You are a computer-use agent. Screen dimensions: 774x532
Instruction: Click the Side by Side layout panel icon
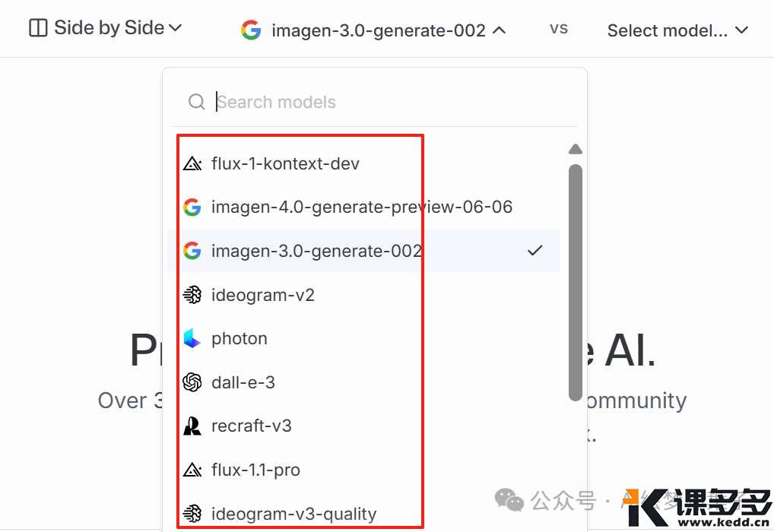pyautogui.click(x=38, y=27)
